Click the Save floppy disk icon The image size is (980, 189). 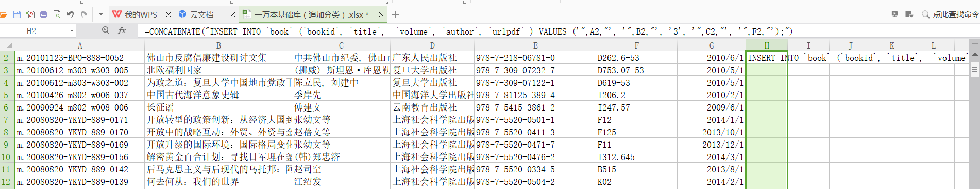[17, 14]
